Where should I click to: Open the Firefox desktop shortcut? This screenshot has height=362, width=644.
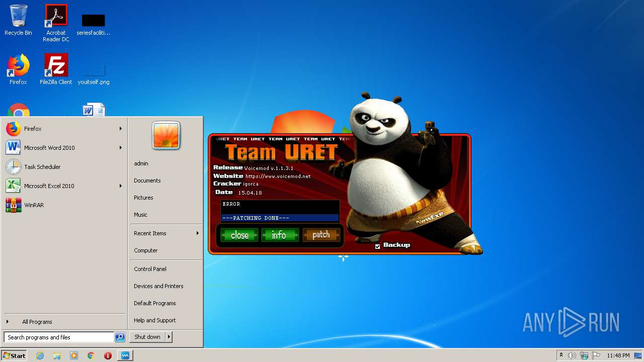(18, 69)
